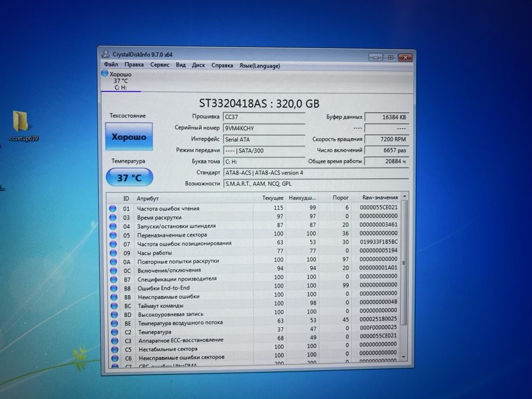Open the Сервис menu
The height and width of the screenshot is (399, 532).
(x=160, y=64)
